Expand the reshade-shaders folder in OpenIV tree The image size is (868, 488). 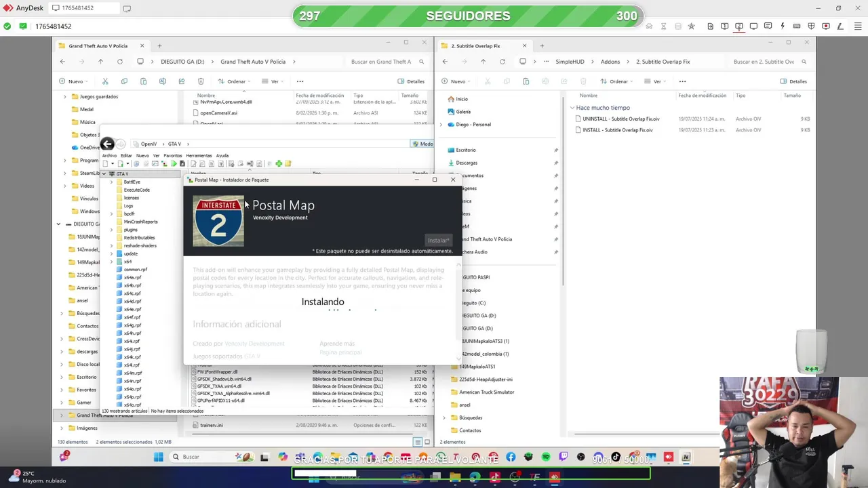tap(112, 245)
